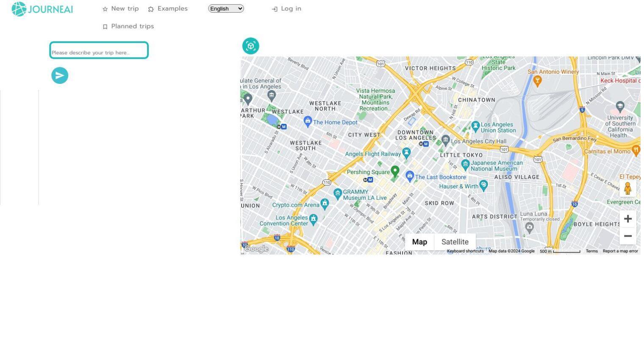Click The Home Depot shopping pin
Screen dimensions: 644x362
308,122
